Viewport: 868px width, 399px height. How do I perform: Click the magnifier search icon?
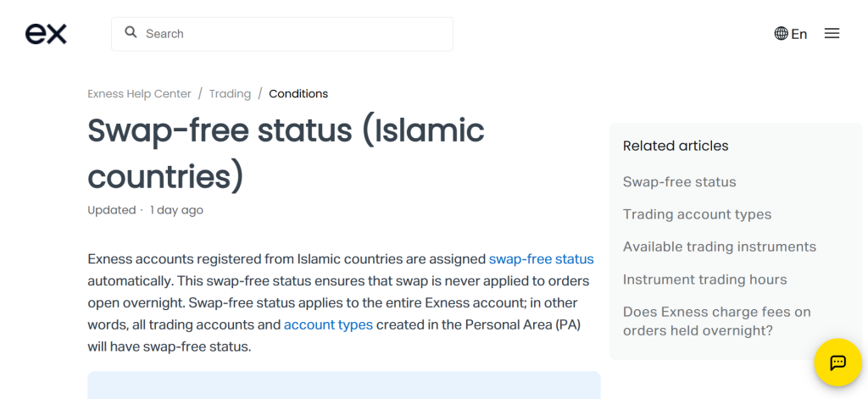131,32
